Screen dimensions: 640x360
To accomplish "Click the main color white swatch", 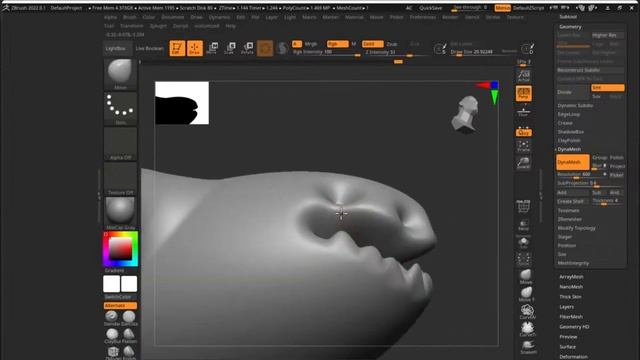I will pyautogui.click(x=129, y=284).
